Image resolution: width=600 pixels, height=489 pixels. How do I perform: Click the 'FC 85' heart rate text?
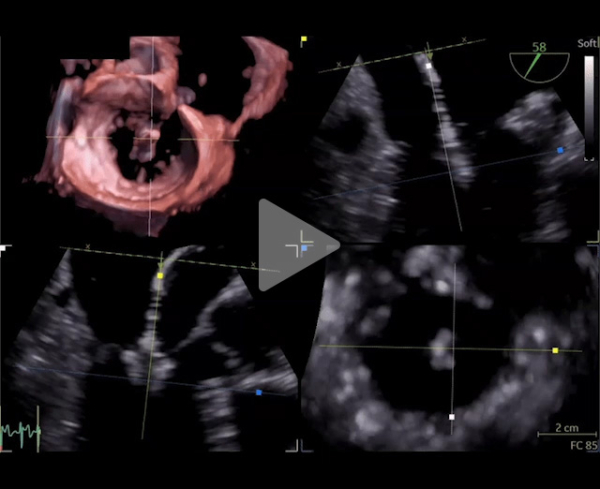tap(584, 445)
